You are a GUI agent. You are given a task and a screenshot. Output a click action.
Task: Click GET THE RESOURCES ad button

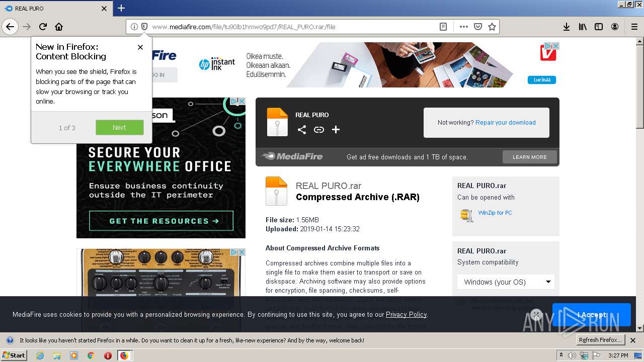coord(162,221)
